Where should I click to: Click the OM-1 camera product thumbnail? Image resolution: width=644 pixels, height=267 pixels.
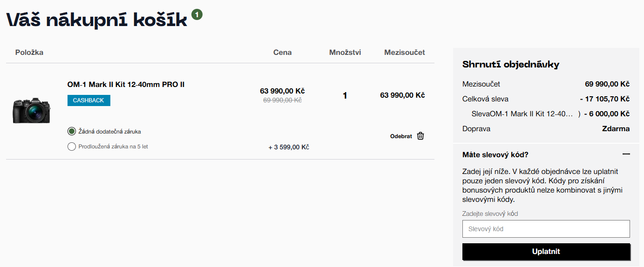click(x=31, y=110)
